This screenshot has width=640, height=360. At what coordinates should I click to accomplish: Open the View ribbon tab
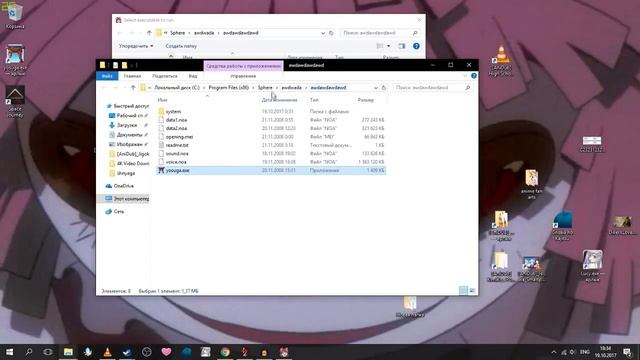click(193, 76)
